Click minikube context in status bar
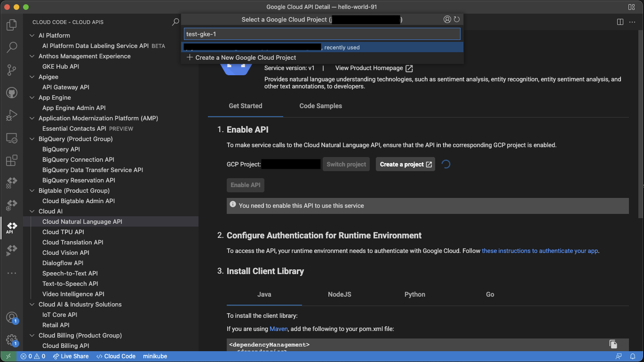This screenshot has height=362, width=644. click(x=155, y=356)
